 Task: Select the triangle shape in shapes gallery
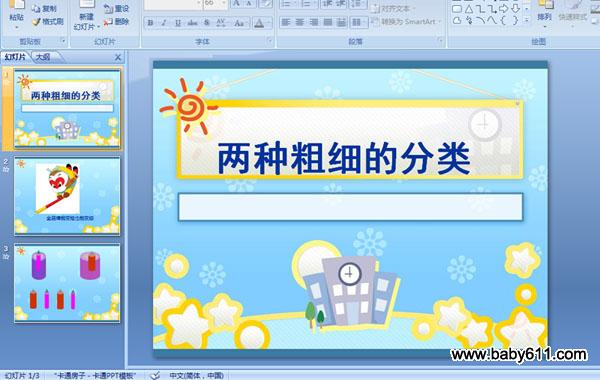(x=469, y=9)
